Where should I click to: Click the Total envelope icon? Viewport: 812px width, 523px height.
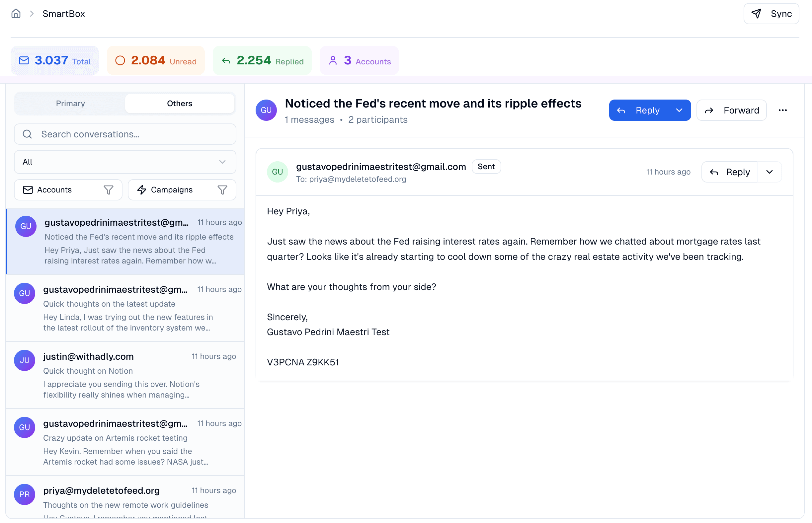coord(24,60)
